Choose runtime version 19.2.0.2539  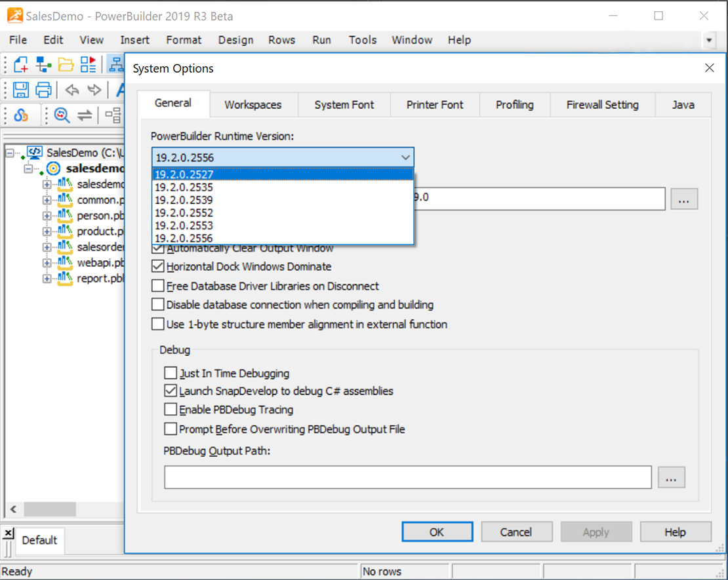pos(283,200)
